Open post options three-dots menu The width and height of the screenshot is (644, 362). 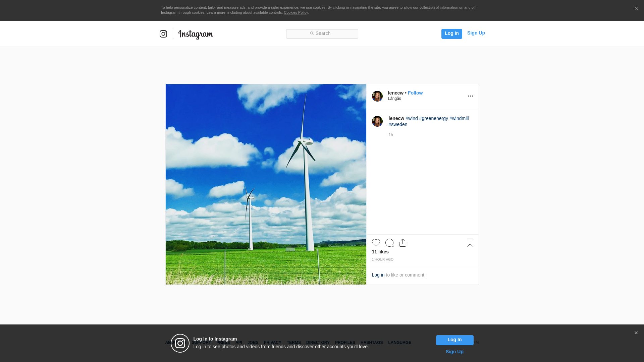click(x=470, y=96)
